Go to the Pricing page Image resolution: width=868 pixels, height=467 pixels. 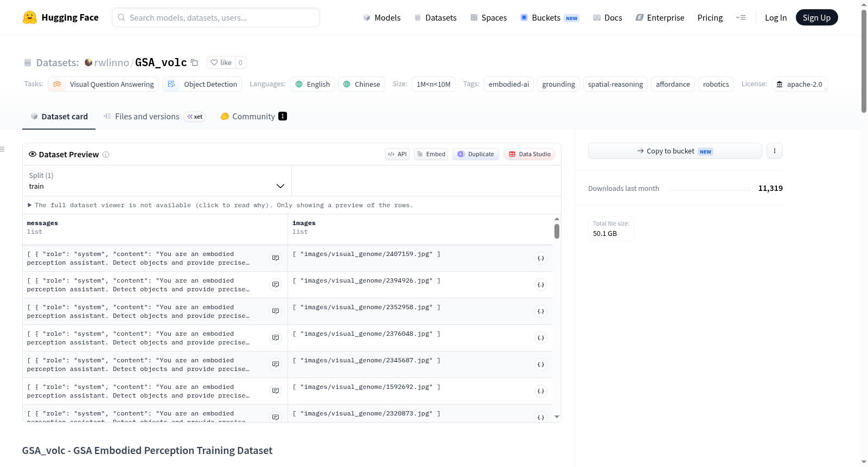(710, 17)
